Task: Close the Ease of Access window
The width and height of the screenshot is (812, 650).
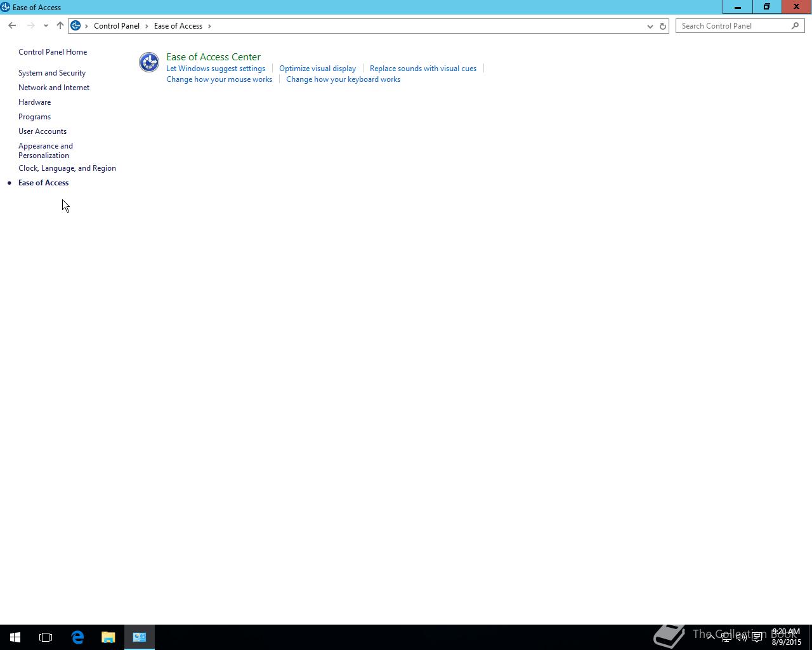Action: click(x=797, y=7)
